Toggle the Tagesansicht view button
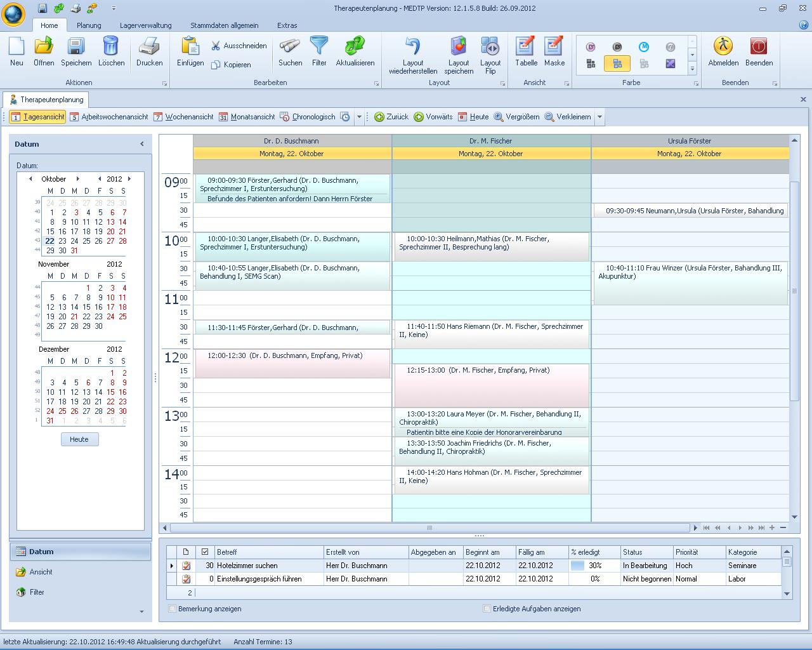812x650 pixels. pyautogui.click(x=38, y=117)
